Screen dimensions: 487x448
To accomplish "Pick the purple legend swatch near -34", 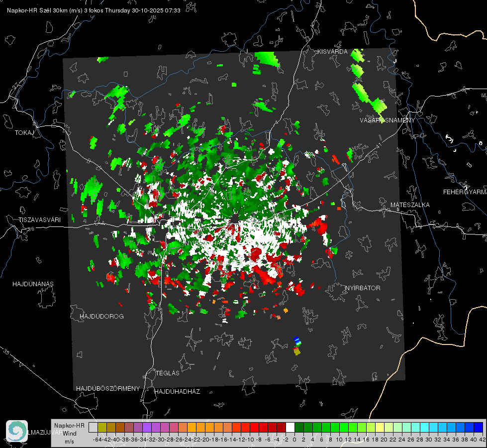I will click(x=147, y=427).
